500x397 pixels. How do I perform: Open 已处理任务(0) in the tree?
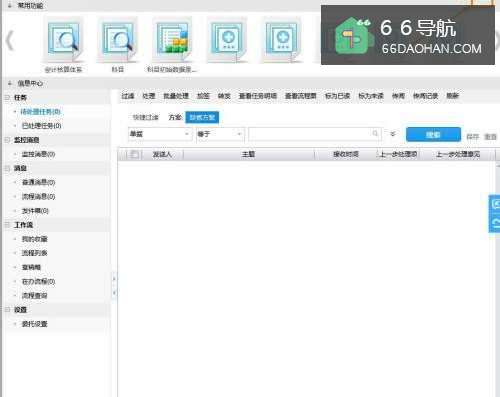click(x=41, y=126)
